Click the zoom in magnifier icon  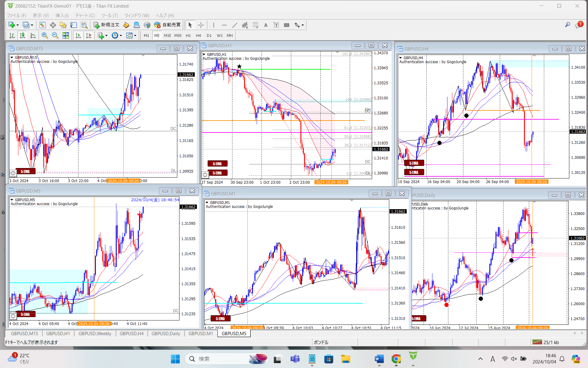click(x=45, y=36)
